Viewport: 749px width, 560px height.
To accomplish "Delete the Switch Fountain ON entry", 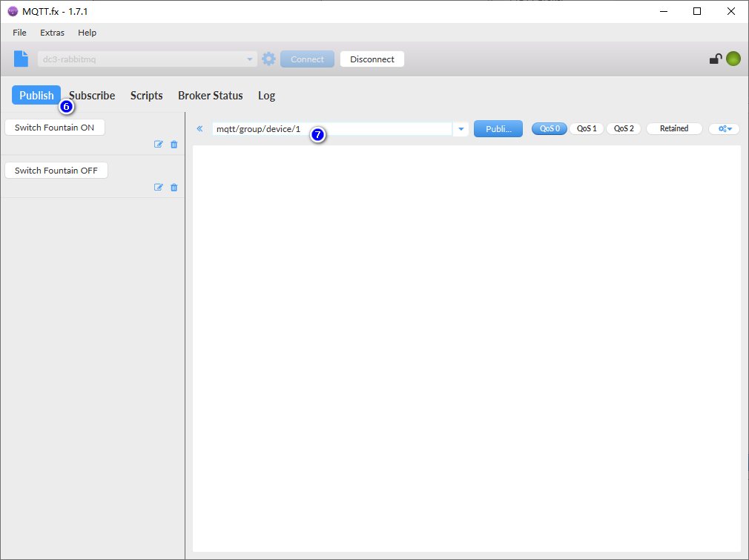I will pyautogui.click(x=174, y=145).
